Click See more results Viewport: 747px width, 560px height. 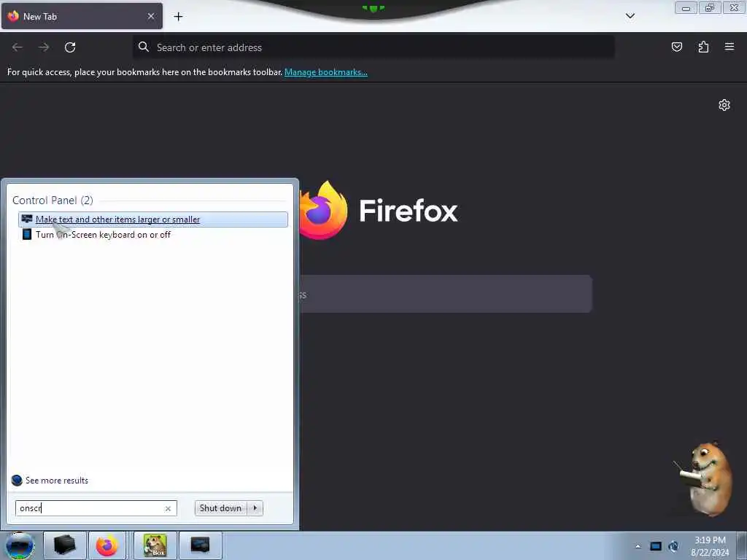57,481
